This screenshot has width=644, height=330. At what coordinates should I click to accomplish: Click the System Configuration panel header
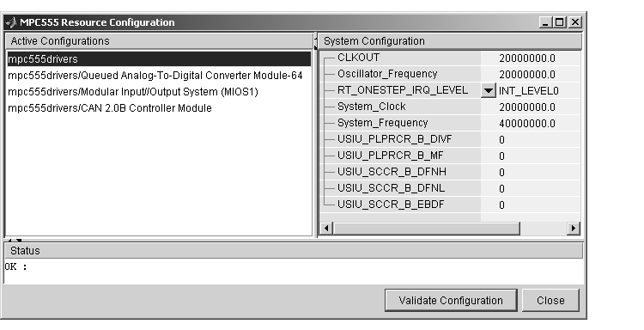[x=450, y=41]
